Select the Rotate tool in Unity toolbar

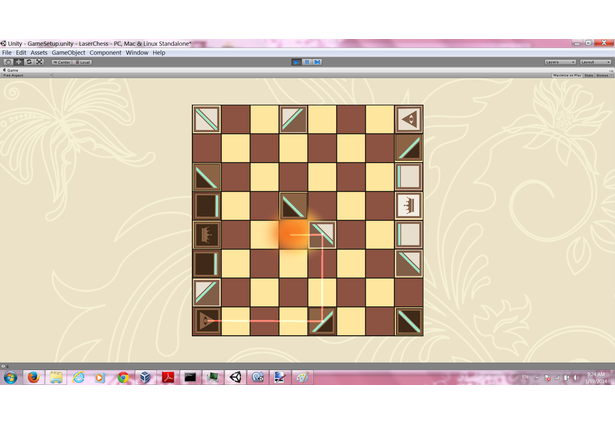pos(29,62)
